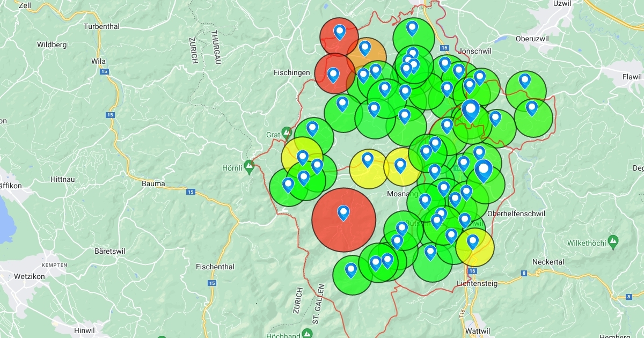Select the Bauma town label
Viewport: 644px width, 338px height.
[x=153, y=183]
